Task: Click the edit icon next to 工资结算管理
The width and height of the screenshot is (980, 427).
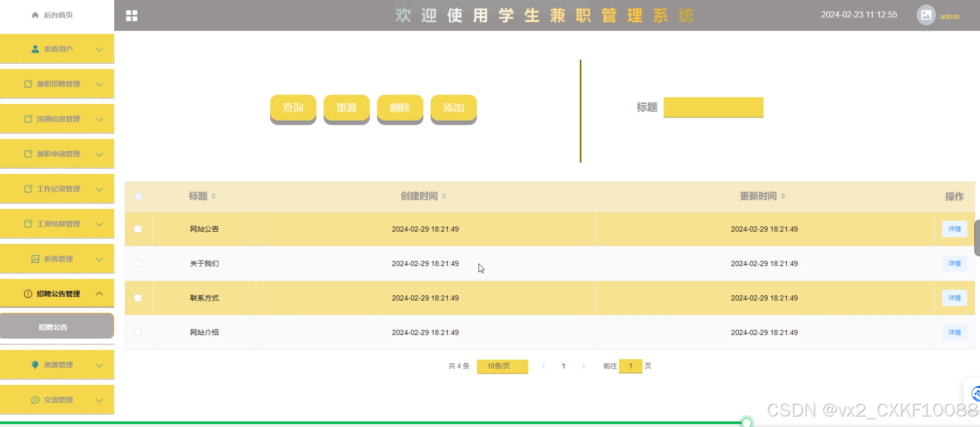Action: tap(28, 224)
